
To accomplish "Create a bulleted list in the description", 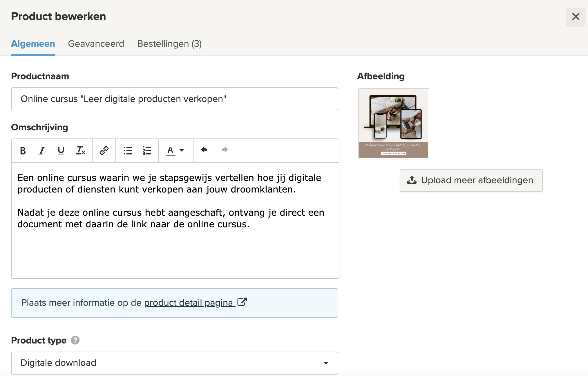I will tap(128, 150).
